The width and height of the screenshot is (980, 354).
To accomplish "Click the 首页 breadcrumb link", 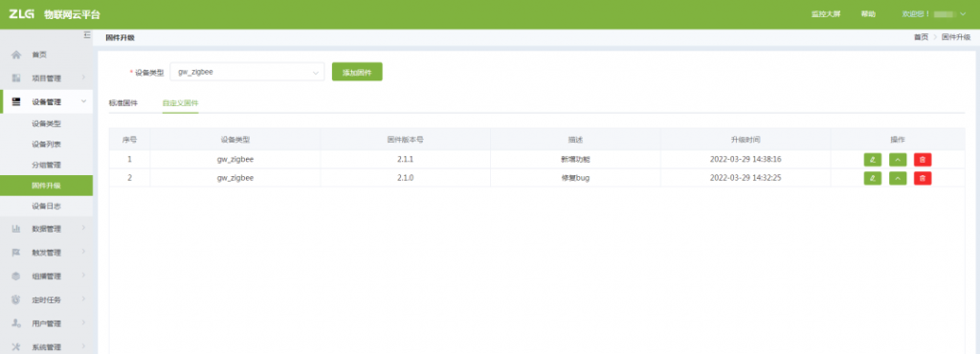I will coord(921,37).
